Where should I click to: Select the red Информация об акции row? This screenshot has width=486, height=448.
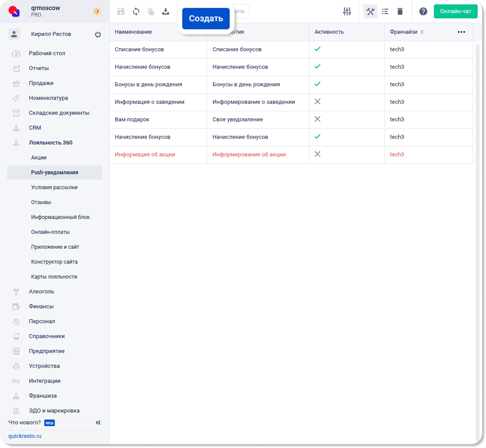[x=145, y=155]
